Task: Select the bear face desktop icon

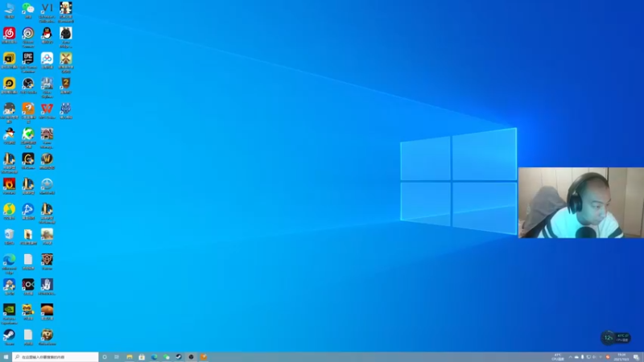Action: (x=47, y=336)
